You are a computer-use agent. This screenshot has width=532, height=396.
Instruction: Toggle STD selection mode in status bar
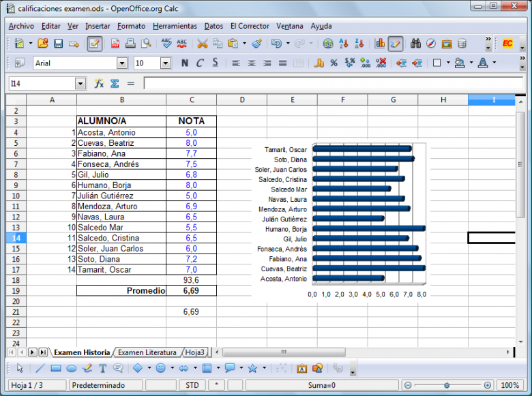pyautogui.click(x=192, y=385)
